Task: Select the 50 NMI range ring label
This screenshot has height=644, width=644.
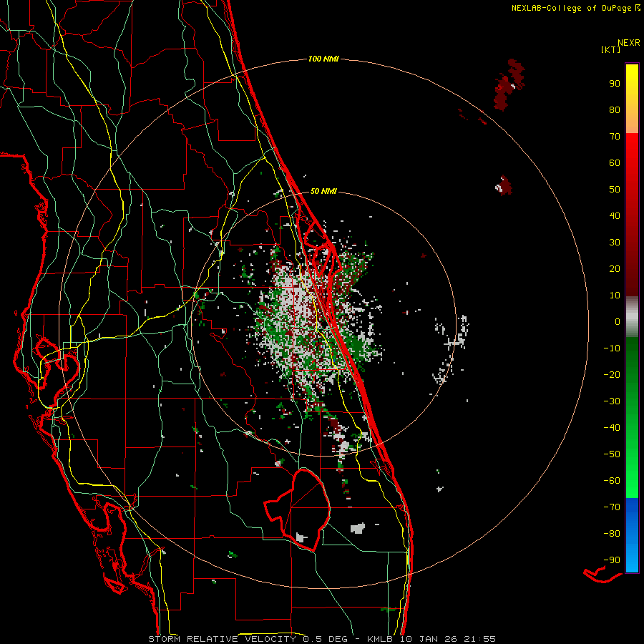Action: click(x=323, y=191)
